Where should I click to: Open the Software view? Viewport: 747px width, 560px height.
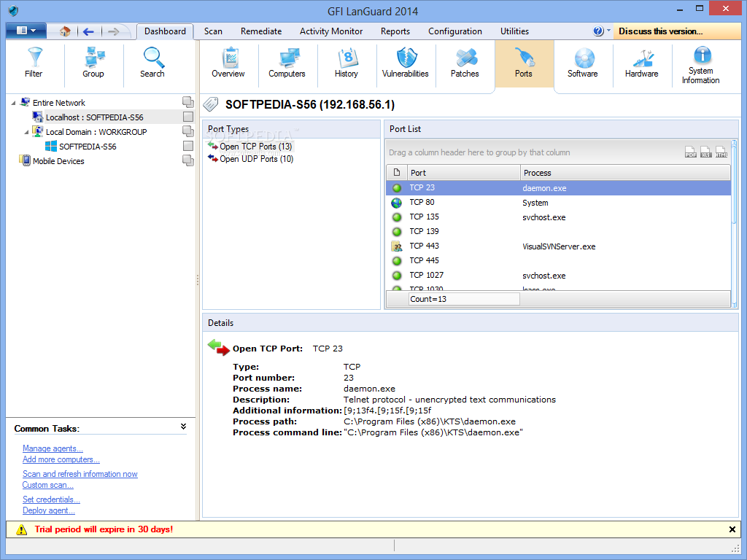pyautogui.click(x=583, y=63)
